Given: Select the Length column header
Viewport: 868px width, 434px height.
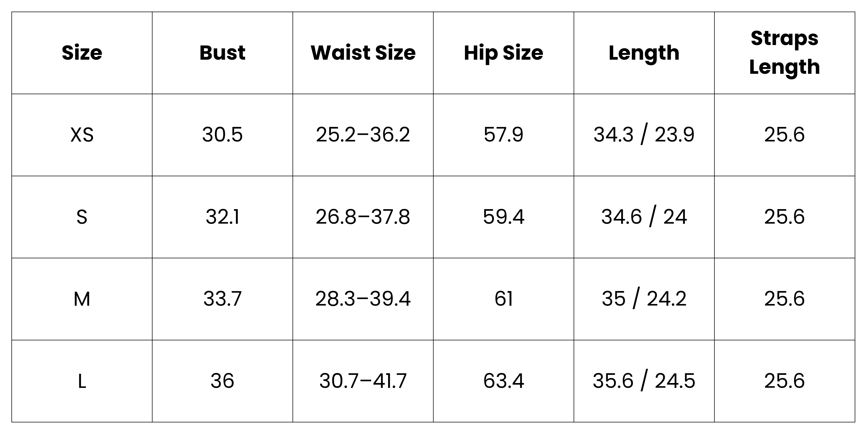Looking at the screenshot, I should (644, 53).
